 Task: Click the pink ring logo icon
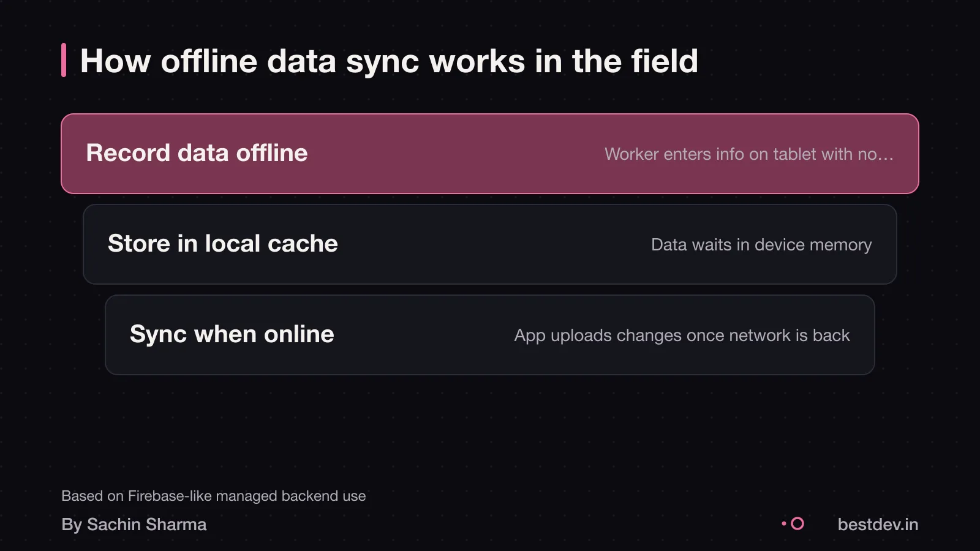797,523
